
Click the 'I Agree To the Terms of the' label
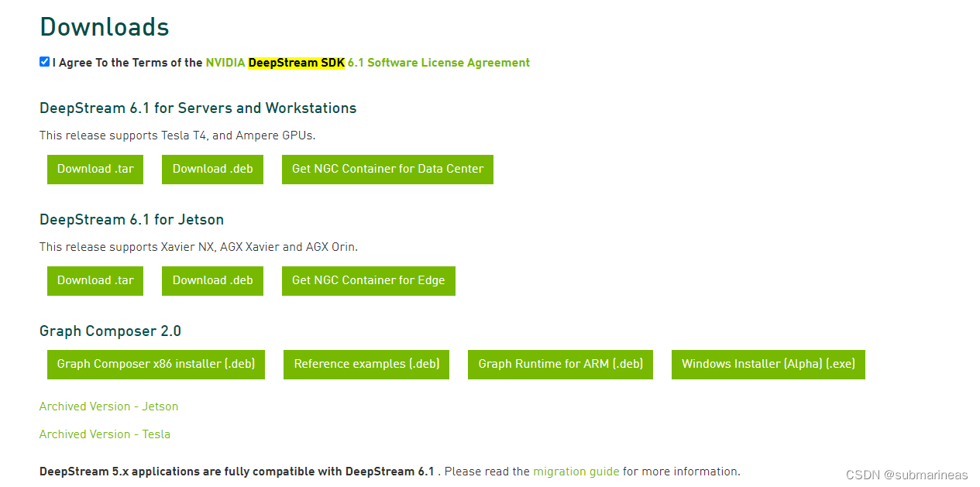(128, 63)
